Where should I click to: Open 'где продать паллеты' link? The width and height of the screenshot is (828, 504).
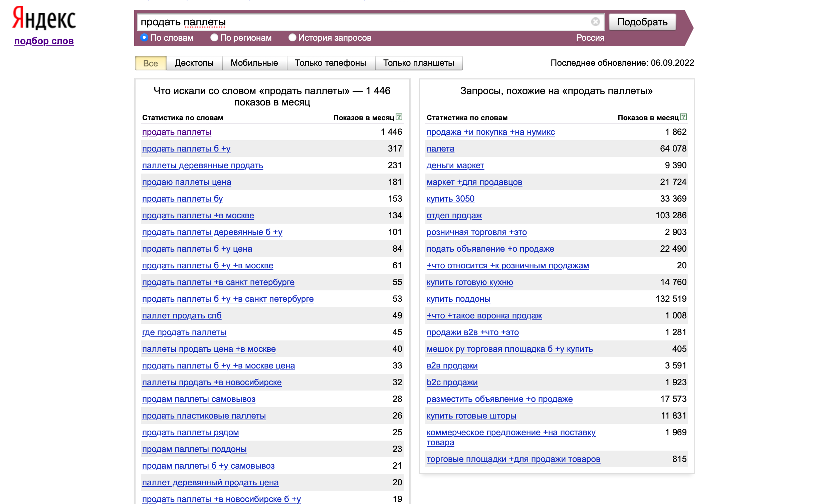(184, 332)
